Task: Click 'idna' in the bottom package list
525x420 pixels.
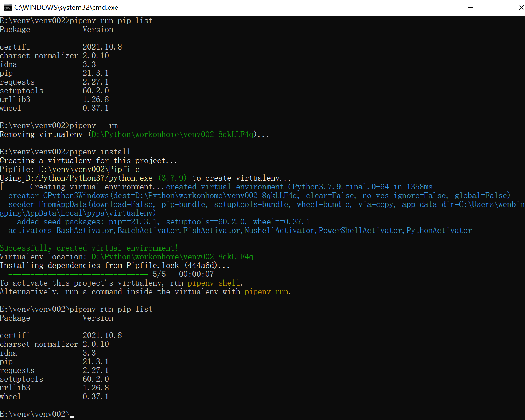Action: click(8, 353)
